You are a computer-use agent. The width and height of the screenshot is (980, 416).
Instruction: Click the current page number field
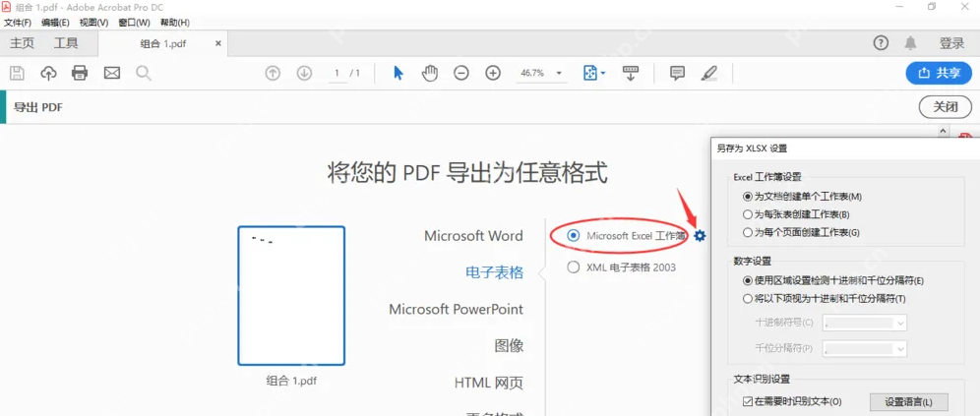(x=337, y=73)
